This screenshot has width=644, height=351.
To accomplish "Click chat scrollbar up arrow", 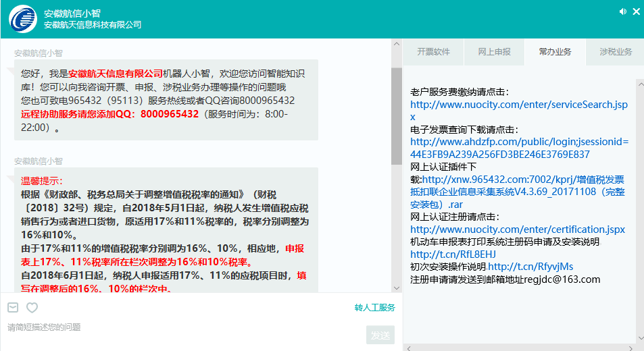I will pyautogui.click(x=397, y=44).
